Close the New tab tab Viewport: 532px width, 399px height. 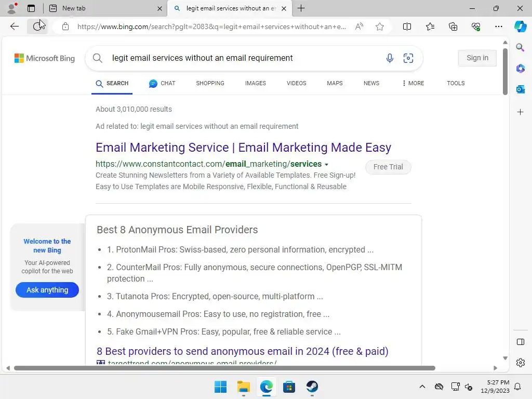pos(159,8)
